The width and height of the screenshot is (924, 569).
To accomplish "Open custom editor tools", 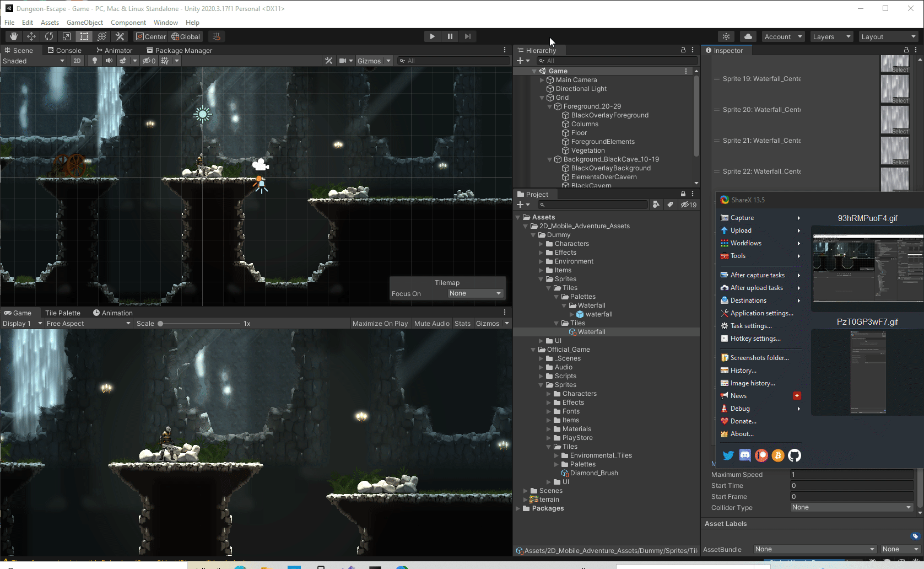I will pos(120,36).
